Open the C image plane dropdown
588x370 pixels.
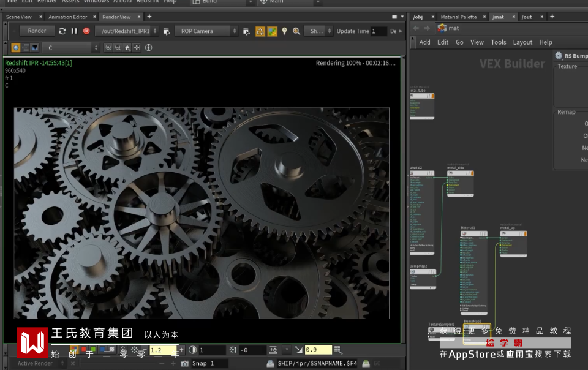[70, 47]
